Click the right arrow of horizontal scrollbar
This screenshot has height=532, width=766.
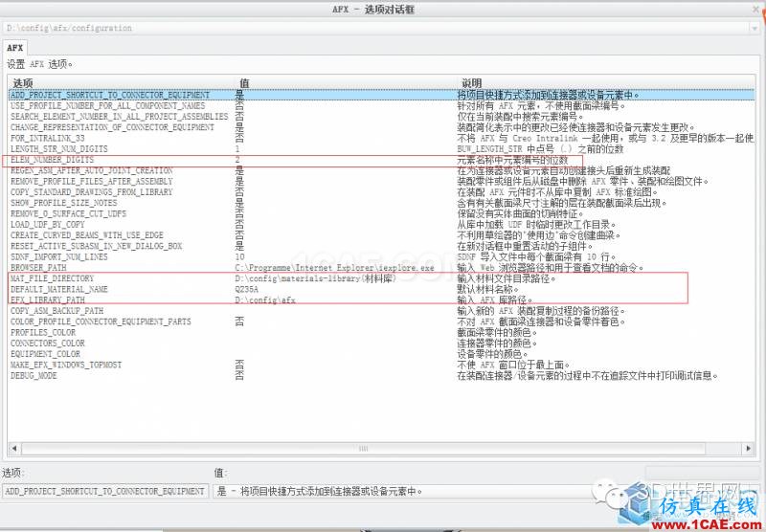748,448
